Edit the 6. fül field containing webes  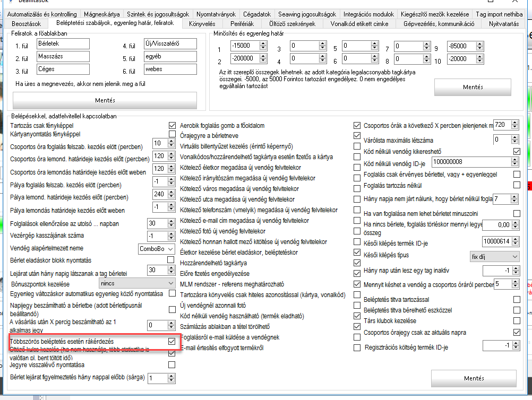click(170, 69)
